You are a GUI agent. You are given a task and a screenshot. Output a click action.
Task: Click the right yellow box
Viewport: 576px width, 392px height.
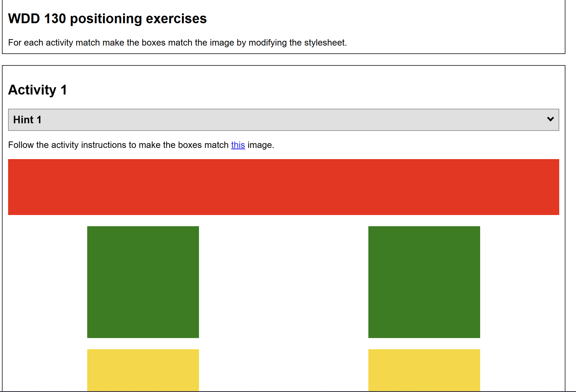pos(424,370)
